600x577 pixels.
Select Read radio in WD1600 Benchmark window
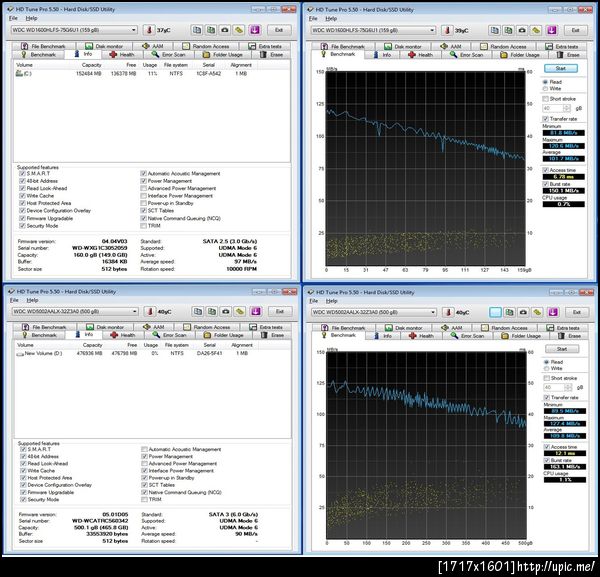tap(545, 82)
